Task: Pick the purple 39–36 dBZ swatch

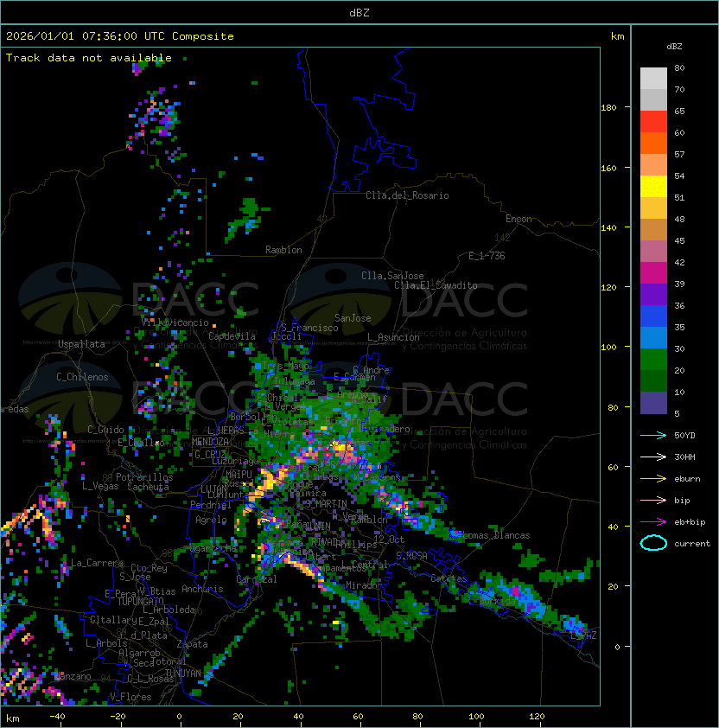Action: click(653, 295)
